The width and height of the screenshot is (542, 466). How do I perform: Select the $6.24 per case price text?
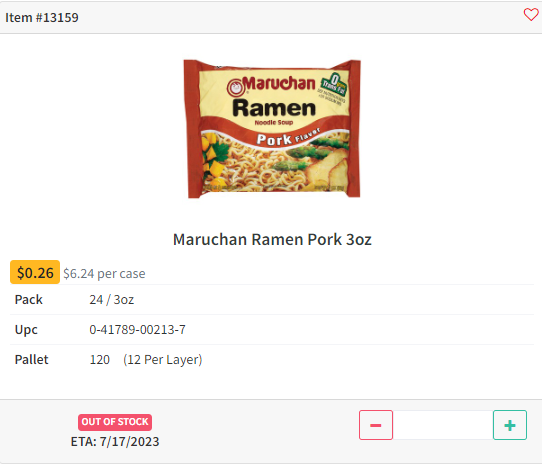click(104, 273)
